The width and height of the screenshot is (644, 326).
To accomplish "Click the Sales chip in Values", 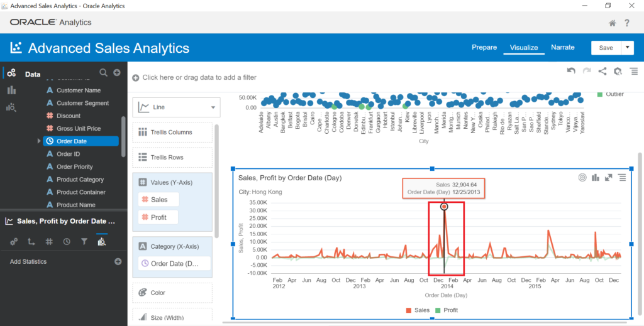I will [158, 199].
